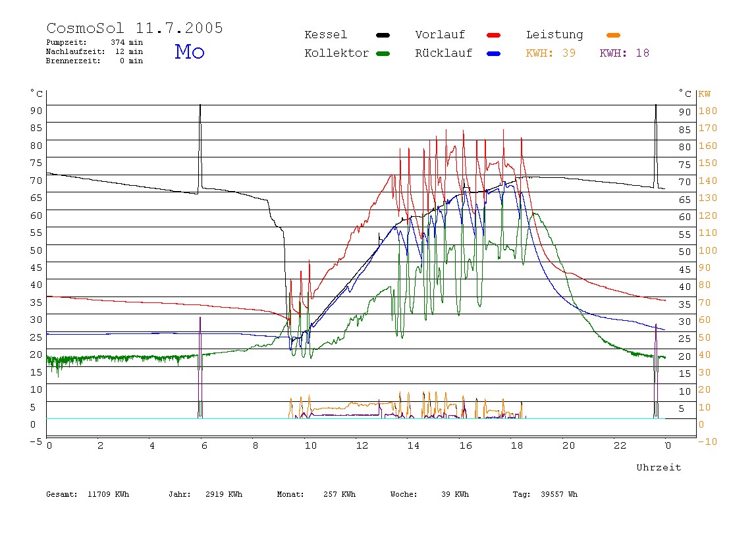Viewport: 756px width, 535px height.
Task: Click the orange '110' power axis value
Action: point(707,233)
